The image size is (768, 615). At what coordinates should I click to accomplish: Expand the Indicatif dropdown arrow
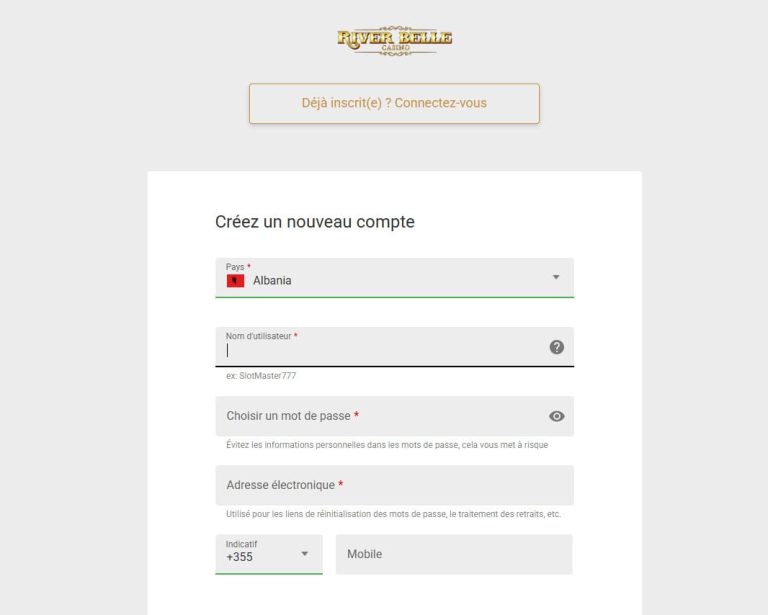(x=304, y=554)
